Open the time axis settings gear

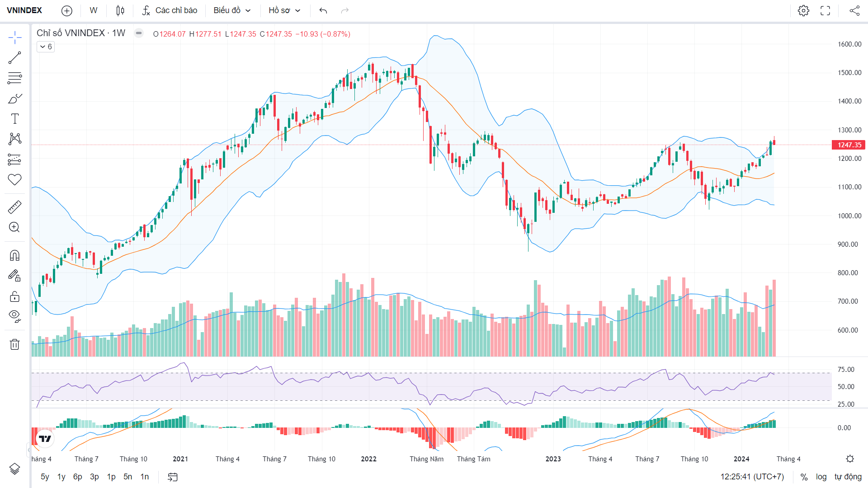pos(850,459)
